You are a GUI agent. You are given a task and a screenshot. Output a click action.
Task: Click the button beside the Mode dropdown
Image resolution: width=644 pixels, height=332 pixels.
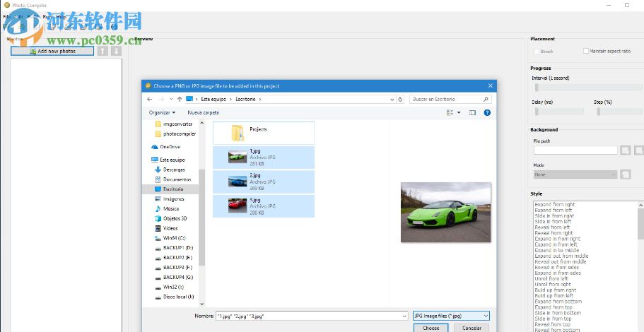(x=625, y=174)
